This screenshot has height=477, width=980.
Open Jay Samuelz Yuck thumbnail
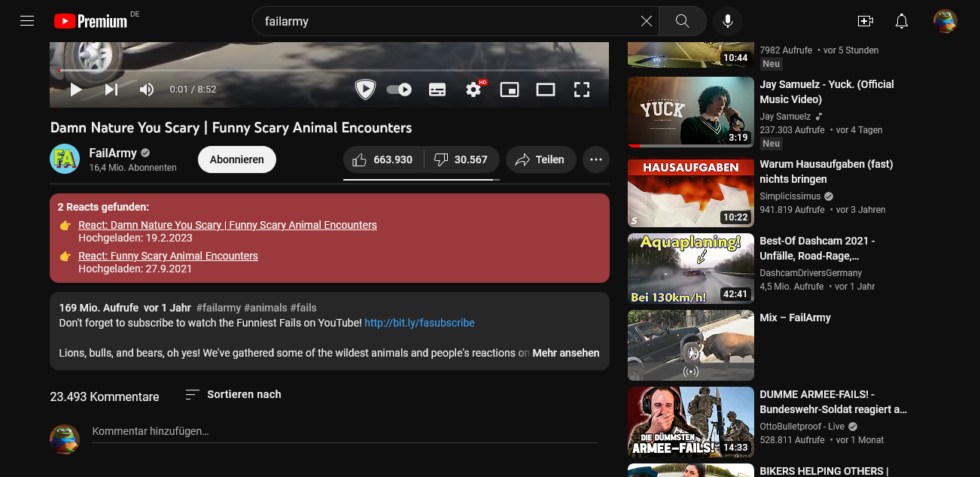(x=691, y=111)
